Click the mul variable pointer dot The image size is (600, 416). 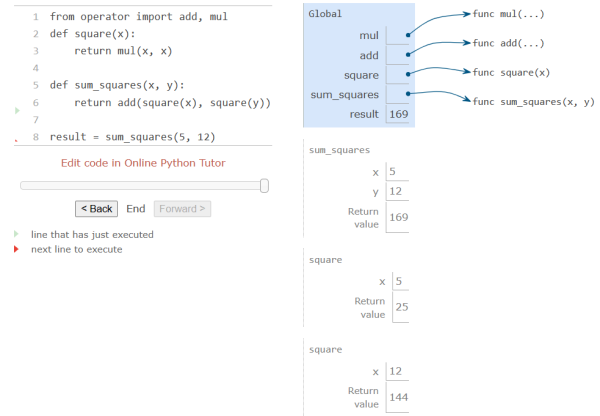pyautogui.click(x=408, y=35)
